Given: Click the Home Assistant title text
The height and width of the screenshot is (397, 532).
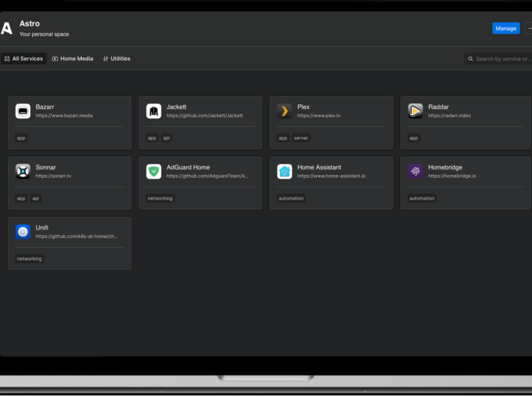Looking at the screenshot, I should click(319, 167).
